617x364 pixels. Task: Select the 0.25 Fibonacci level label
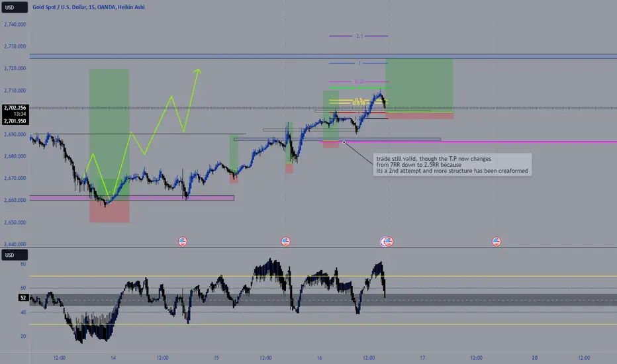click(x=359, y=81)
